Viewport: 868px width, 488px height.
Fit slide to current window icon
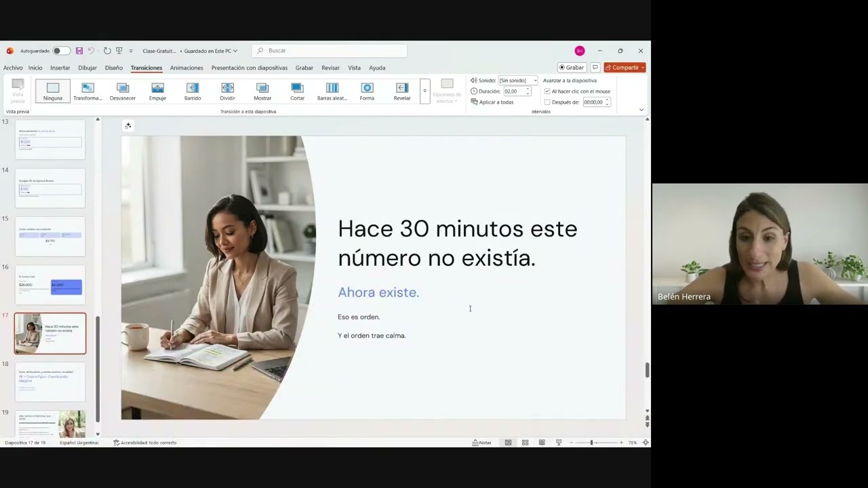point(646,443)
